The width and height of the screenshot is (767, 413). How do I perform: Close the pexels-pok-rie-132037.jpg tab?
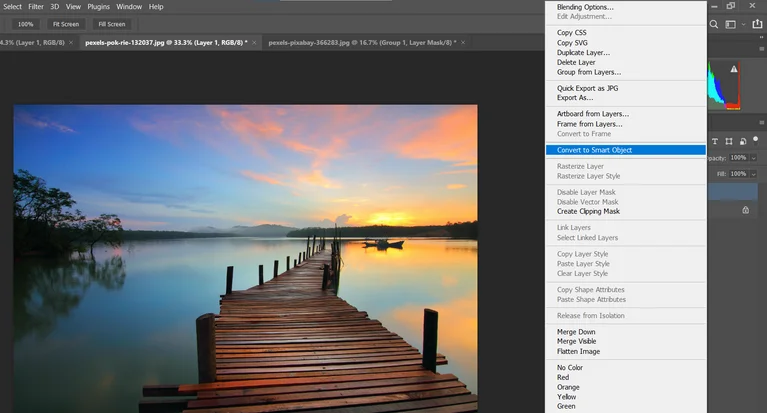click(254, 43)
